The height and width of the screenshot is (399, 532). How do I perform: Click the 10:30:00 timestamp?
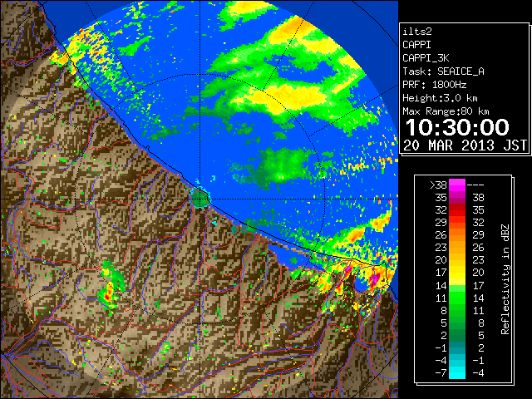[457, 127]
